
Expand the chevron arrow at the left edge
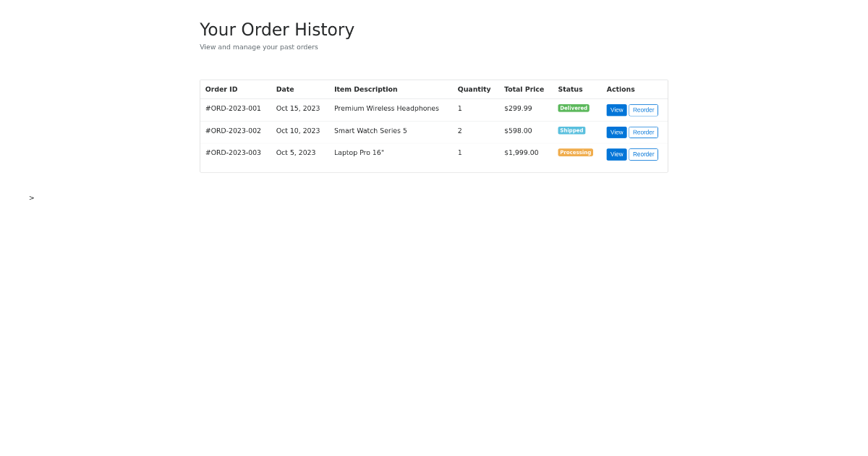31,198
